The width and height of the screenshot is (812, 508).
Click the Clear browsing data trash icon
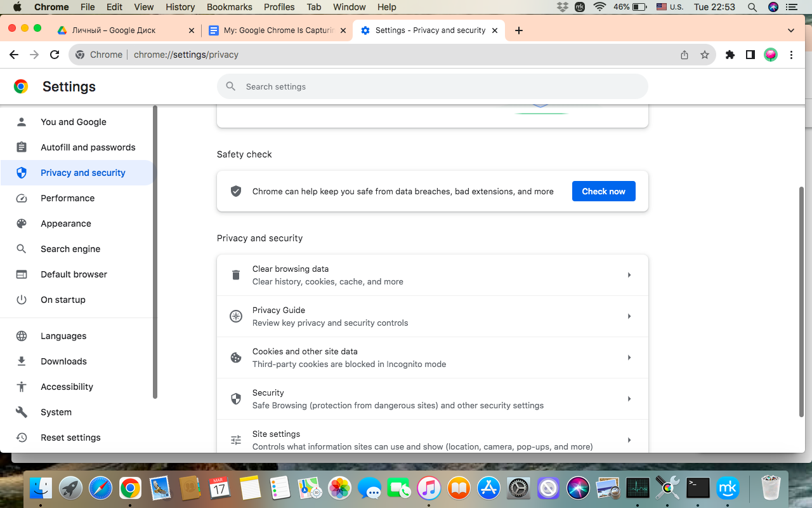[x=235, y=274]
